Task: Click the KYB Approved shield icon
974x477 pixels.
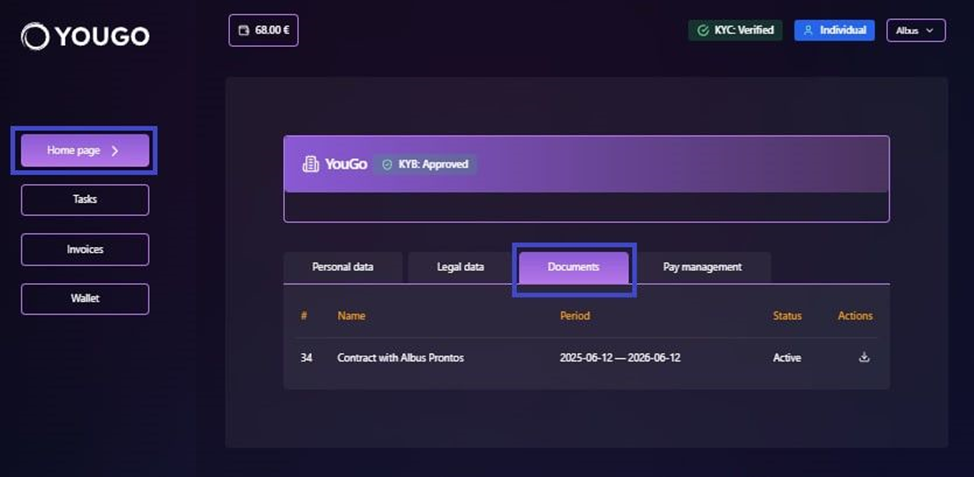Action: [x=387, y=165]
